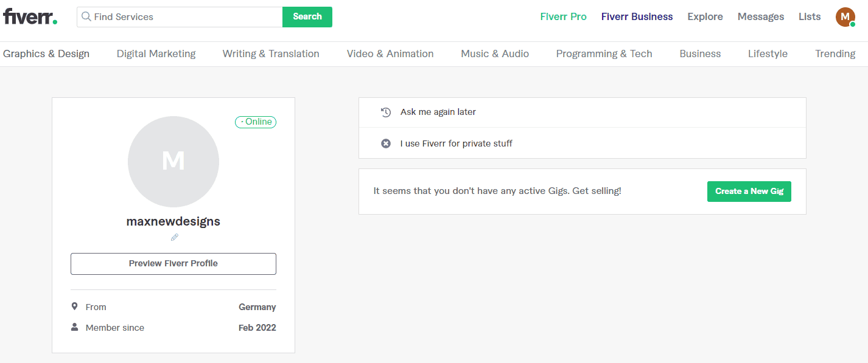Image resolution: width=868 pixels, height=363 pixels.
Task: Click the member person icon
Action: tap(75, 327)
